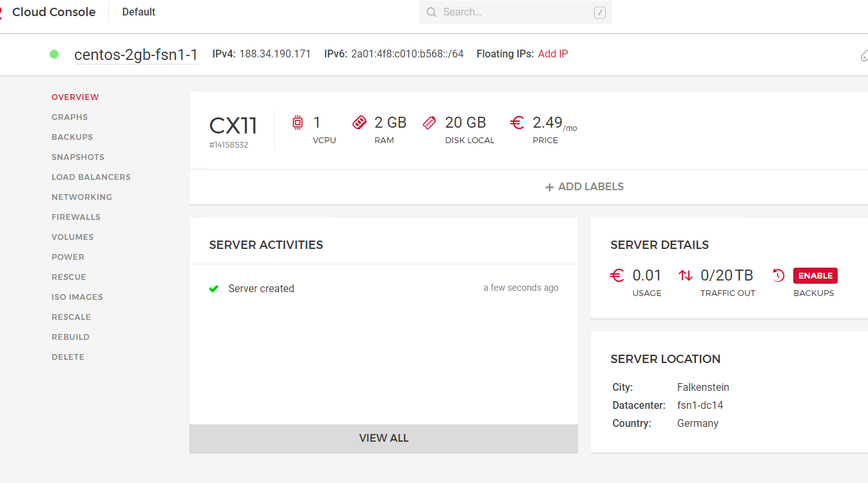Viewport: 868px width, 483px height.
Task: Click the 0.01 usage value
Action: click(x=647, y=275)
